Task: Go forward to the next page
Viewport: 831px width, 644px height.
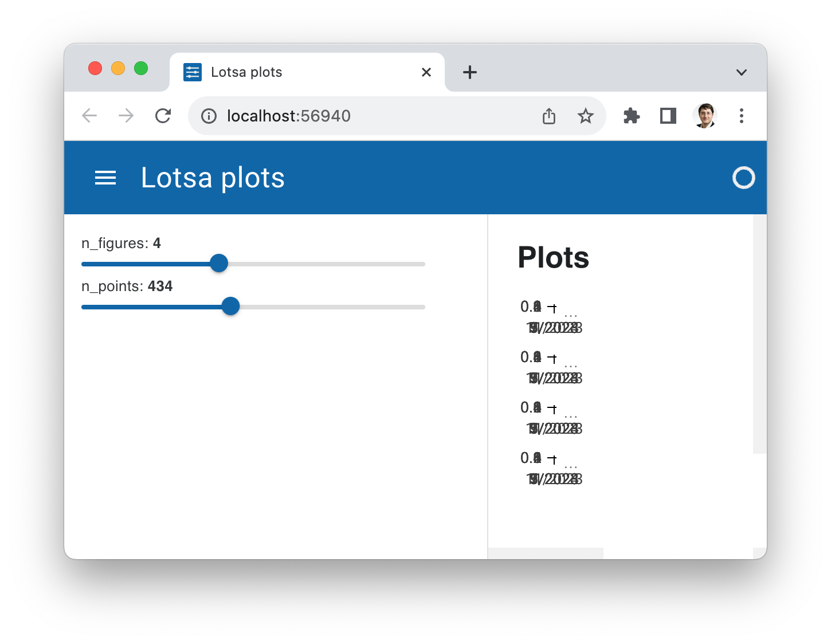Action: pos(126,116)
